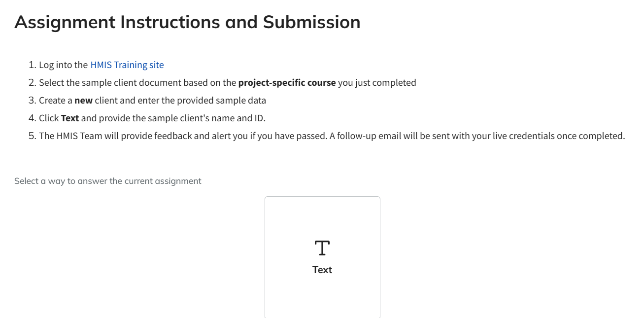Screen dimensions: 644x318
Task: Click the "Log into the" step text
Action: point(63,65)
